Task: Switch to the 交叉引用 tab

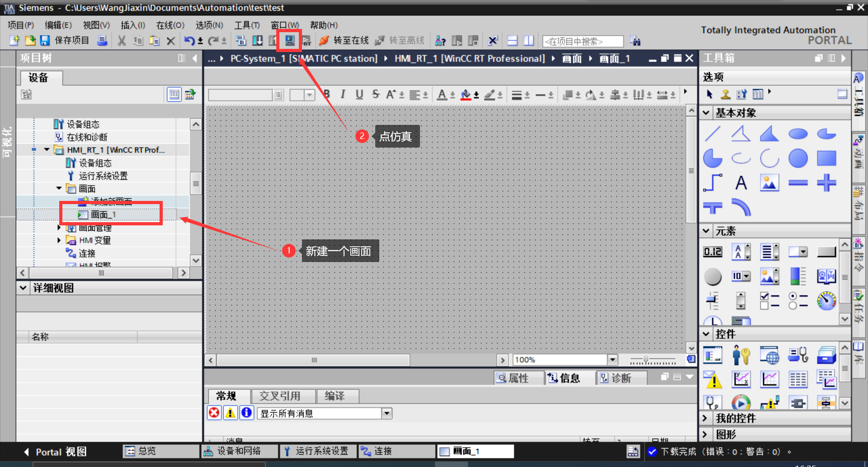Action: click(283, 396)
